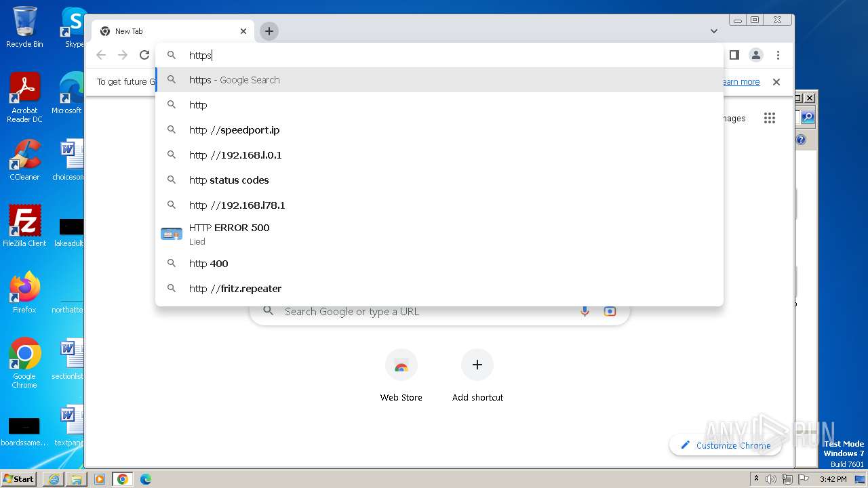This screenshot has width=868, height=488.
Task: Click the search magnifier in the background window
Action: 807,117
